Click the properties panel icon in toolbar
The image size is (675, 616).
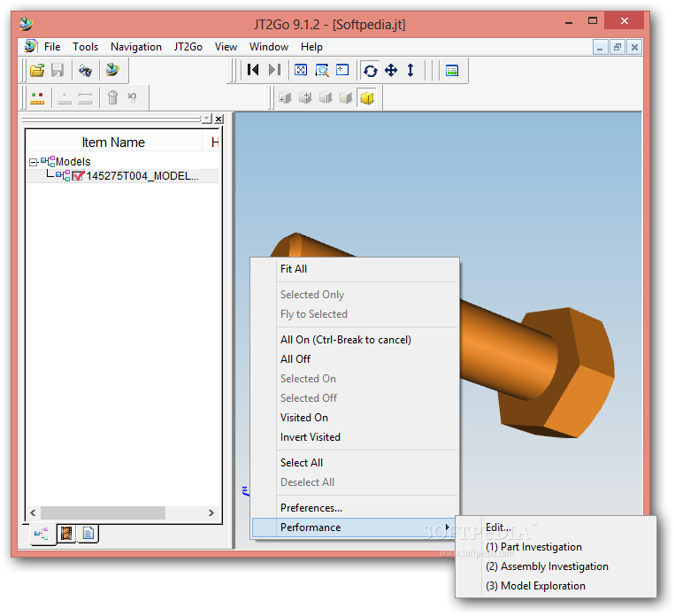[451, 70]
